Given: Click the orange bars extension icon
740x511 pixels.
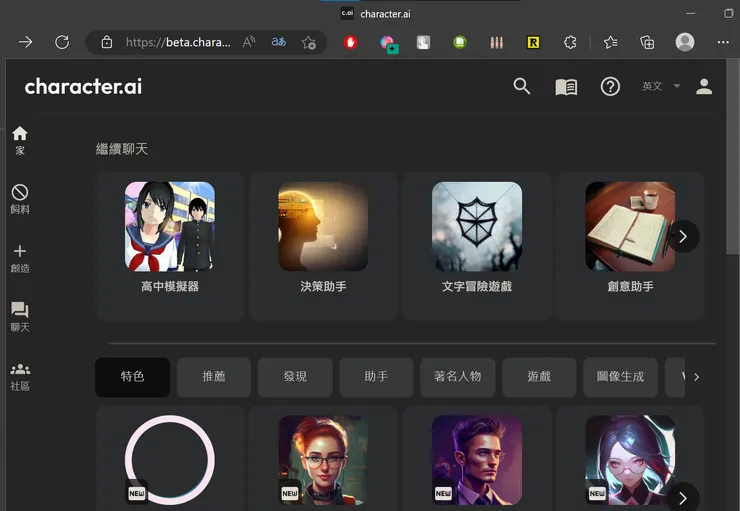Looking at the screenshot, I should coord(496,42).
